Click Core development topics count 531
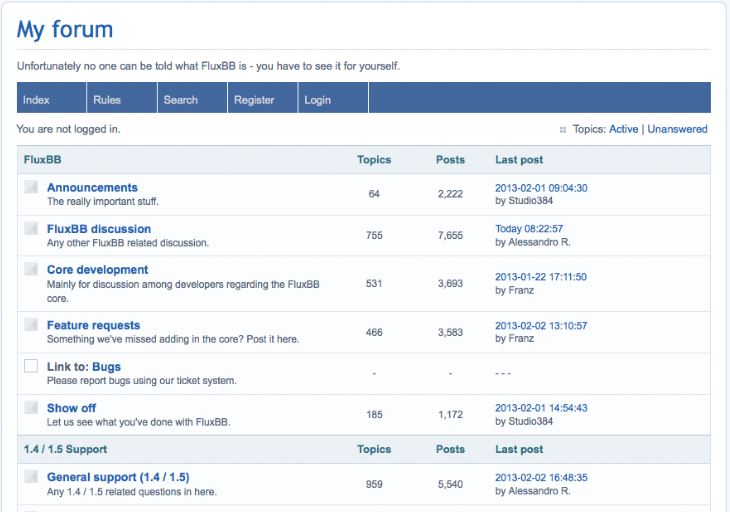 [374, 283]
